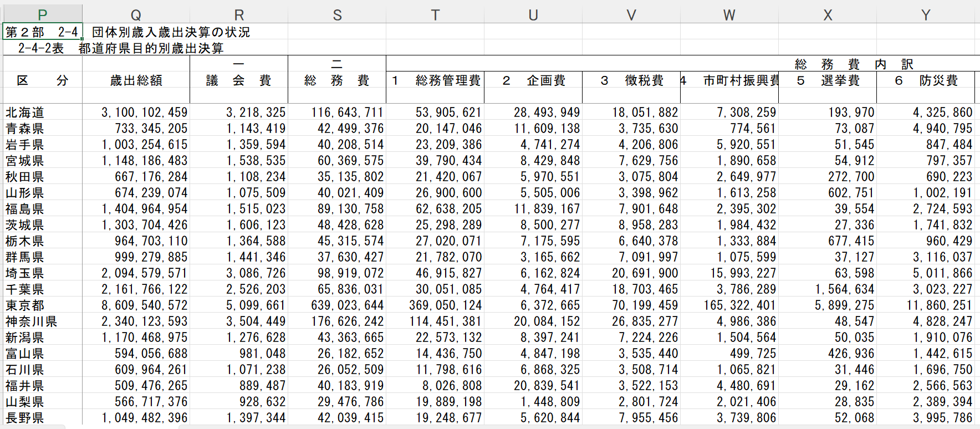
Task: Select column X header
Action: pos(828,15)
